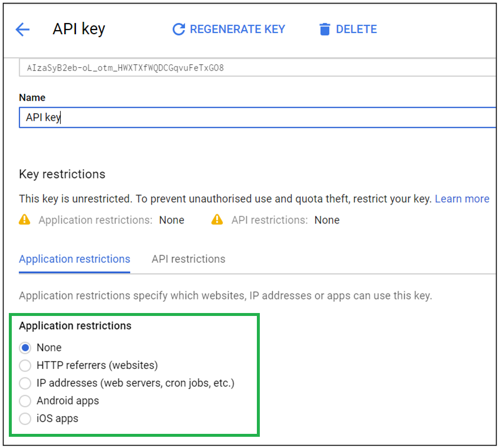Click the Key restrictions heading
499x448 pixels.
(x=62, y=174)
